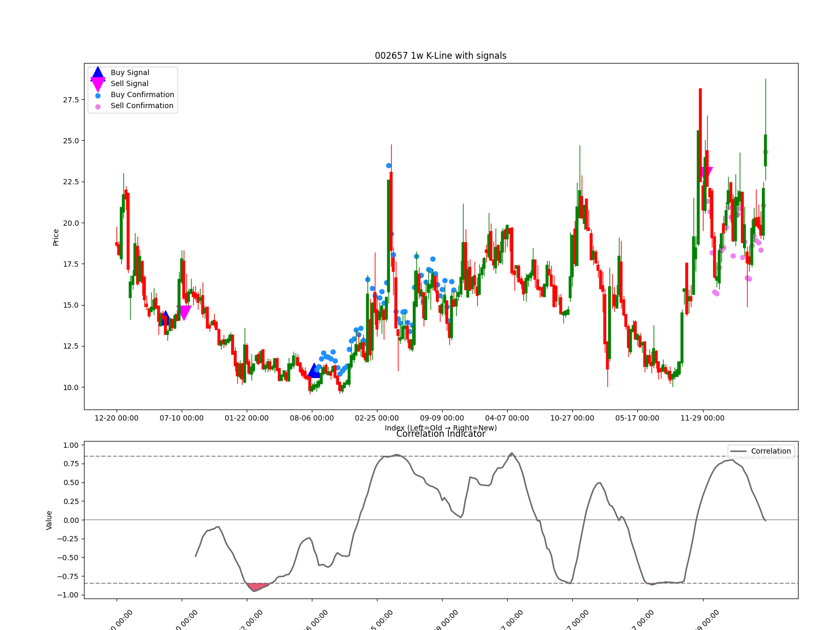Select the blue buy triangle near price 14
The image size is (840, 630).
[x=165, y=318]
